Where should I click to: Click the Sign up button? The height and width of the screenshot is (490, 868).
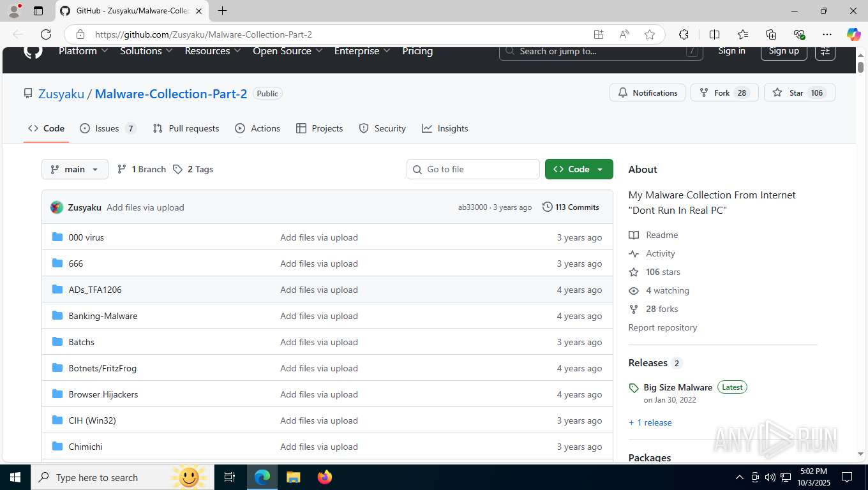784,51
